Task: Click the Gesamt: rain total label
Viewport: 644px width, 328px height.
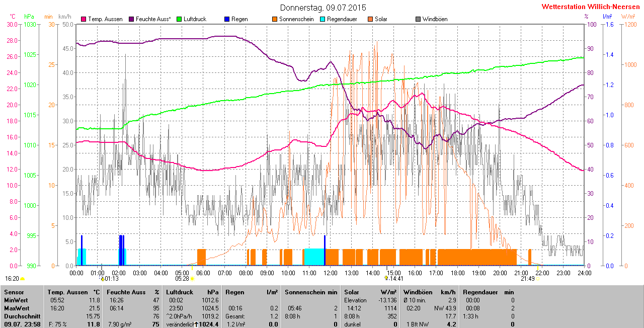Action: [235, 316]
